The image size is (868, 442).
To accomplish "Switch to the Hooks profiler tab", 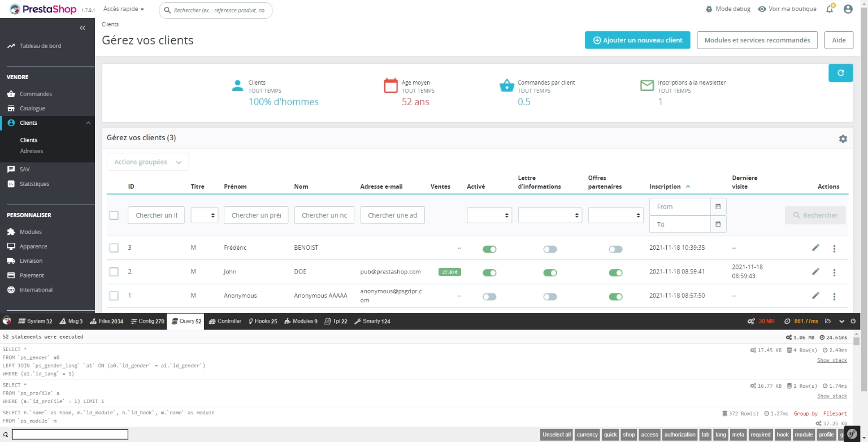I will pos(263,321).
